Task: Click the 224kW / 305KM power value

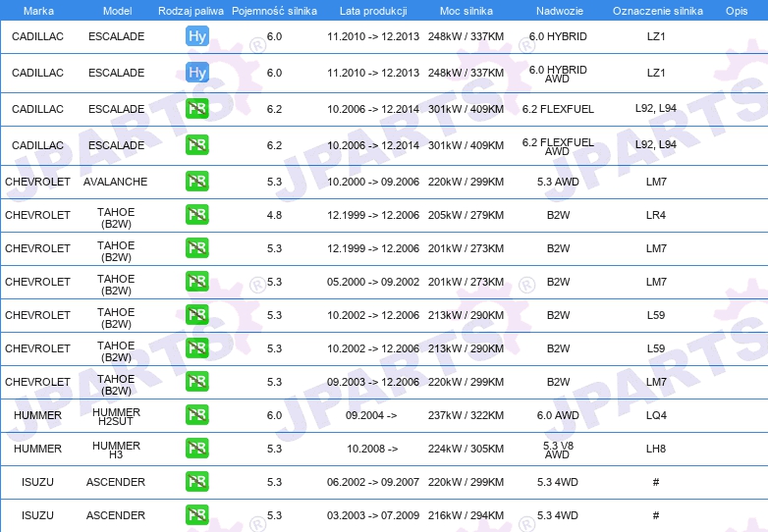Action: coord(466,449)
